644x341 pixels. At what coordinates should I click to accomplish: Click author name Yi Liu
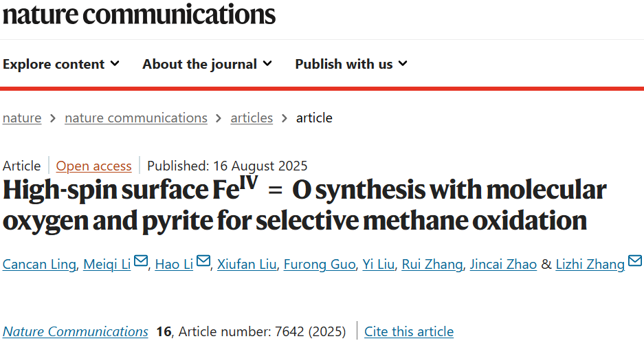378,264
